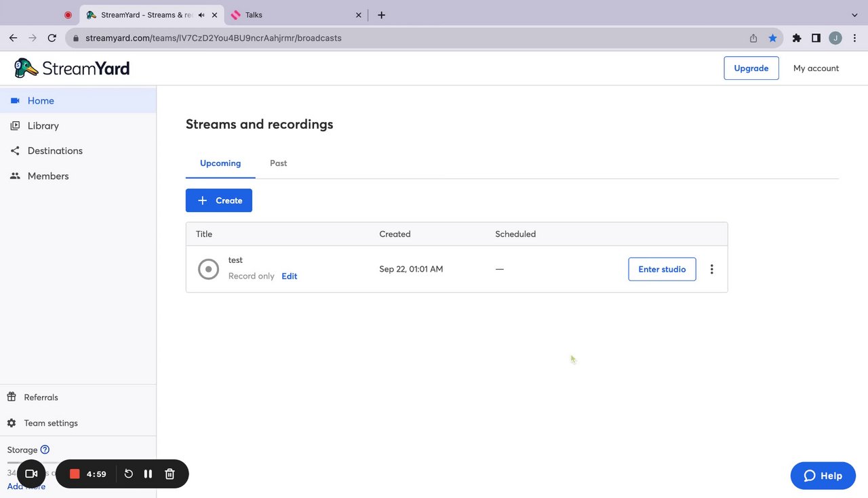Open the Chrome three-dot menu

tap(854, 38)
